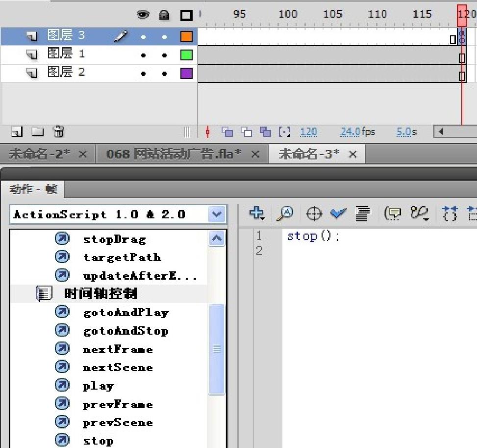Click the current frame value 120
Screen dimensions: 477x448
tap(308, 132)
